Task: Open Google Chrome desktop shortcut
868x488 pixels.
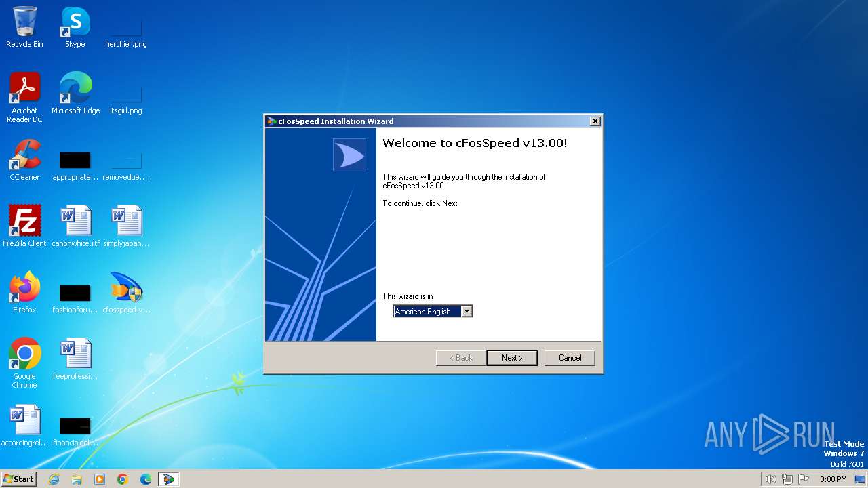Action: coord(24,363)
